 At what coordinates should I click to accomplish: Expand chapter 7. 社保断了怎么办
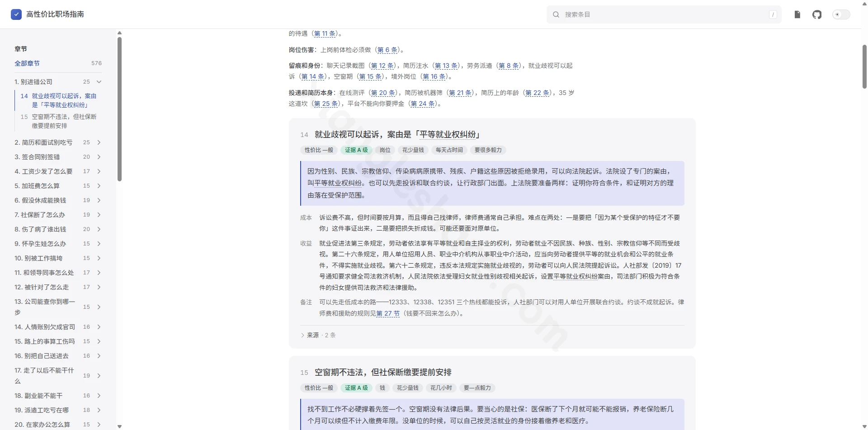pyautogui.click(x=99, y=215)
